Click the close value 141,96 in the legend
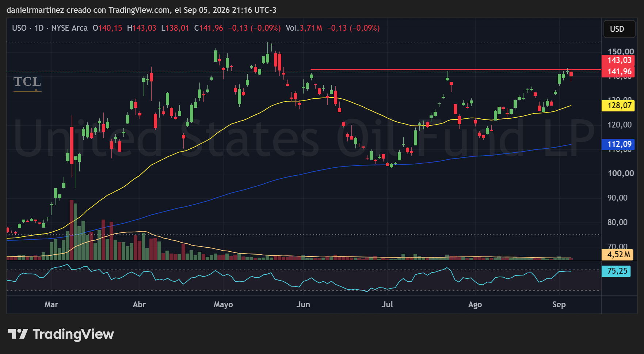The image size is (644, 354). coord(211,28)
